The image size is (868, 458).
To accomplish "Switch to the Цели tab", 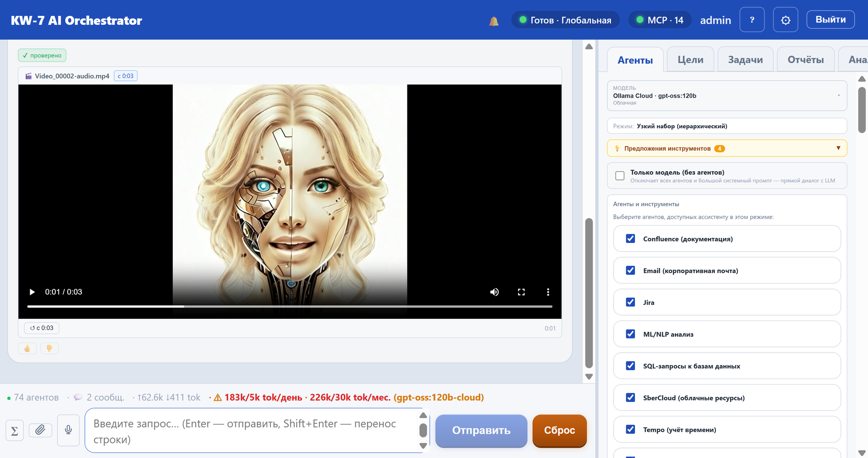I will pyautogui.click(x=690, y=59).
